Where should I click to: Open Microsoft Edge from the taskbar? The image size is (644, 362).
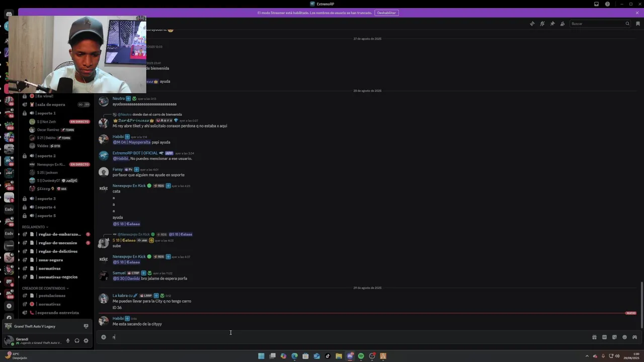294,356
